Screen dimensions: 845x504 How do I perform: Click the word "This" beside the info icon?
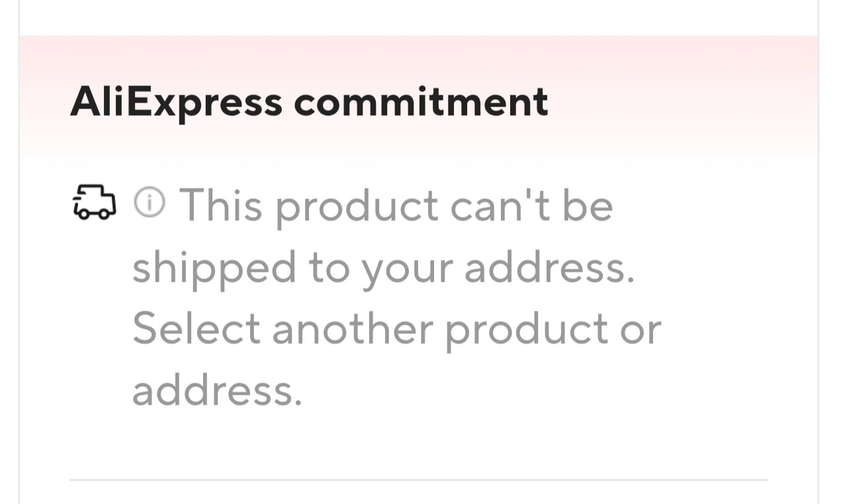click(221, 204)
